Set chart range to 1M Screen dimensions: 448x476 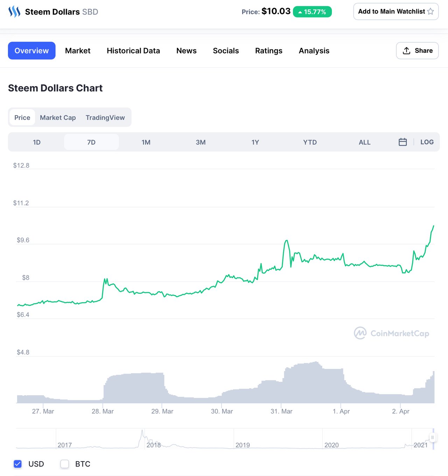[x=146, y=142]
